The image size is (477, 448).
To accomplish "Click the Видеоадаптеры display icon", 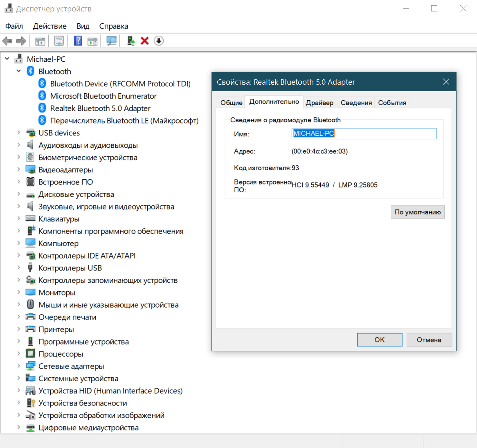I will click(x=30, y=170).
